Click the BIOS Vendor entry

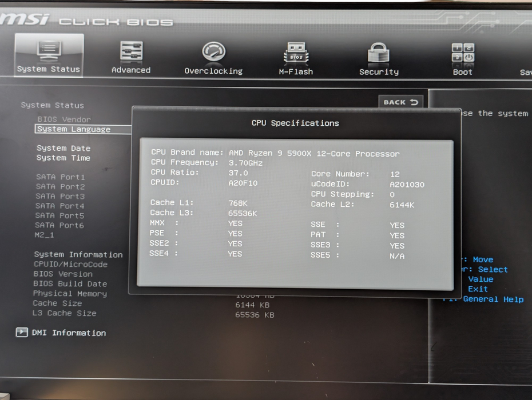[64, 119]
